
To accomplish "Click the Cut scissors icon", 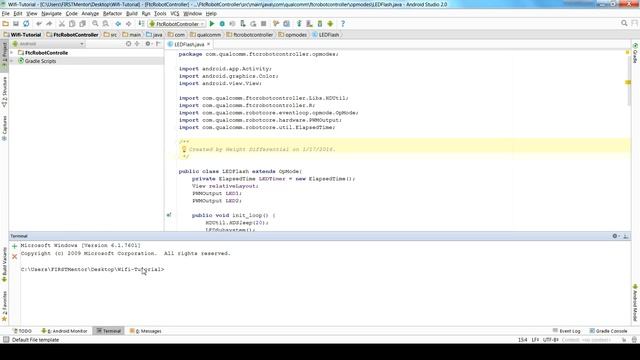I will click(62, 24).
